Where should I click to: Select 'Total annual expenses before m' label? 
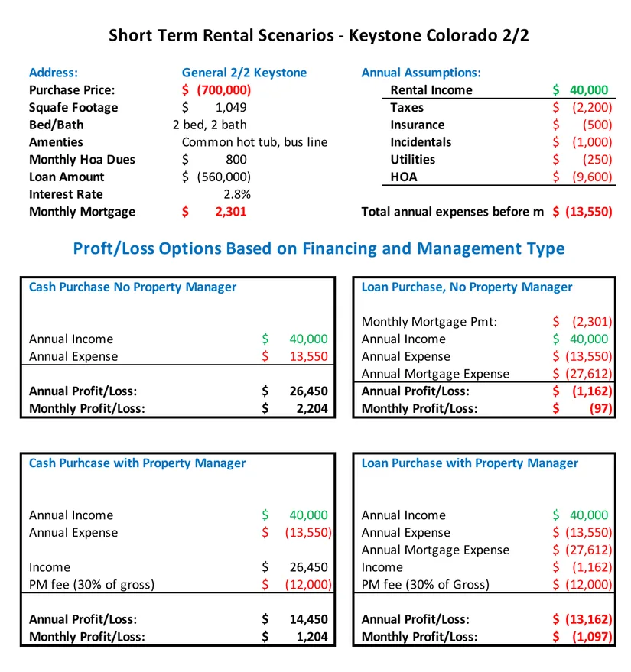tap(452, 212)
